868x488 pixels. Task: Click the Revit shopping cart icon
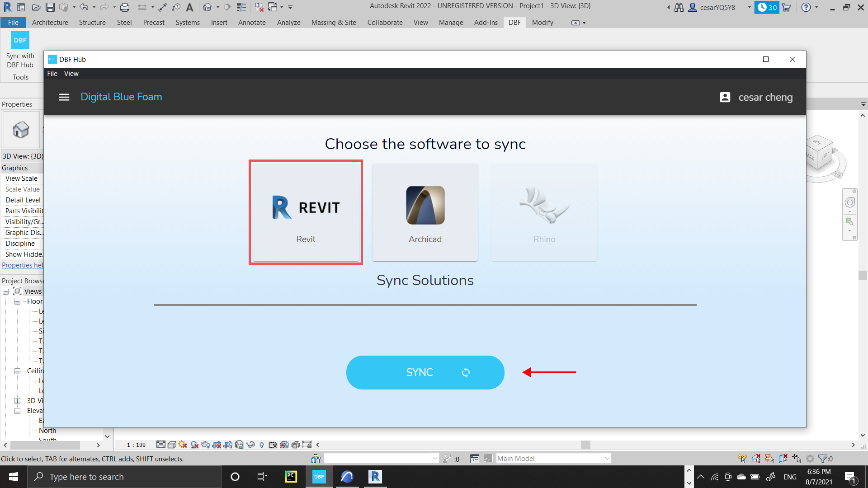point(786,7)
